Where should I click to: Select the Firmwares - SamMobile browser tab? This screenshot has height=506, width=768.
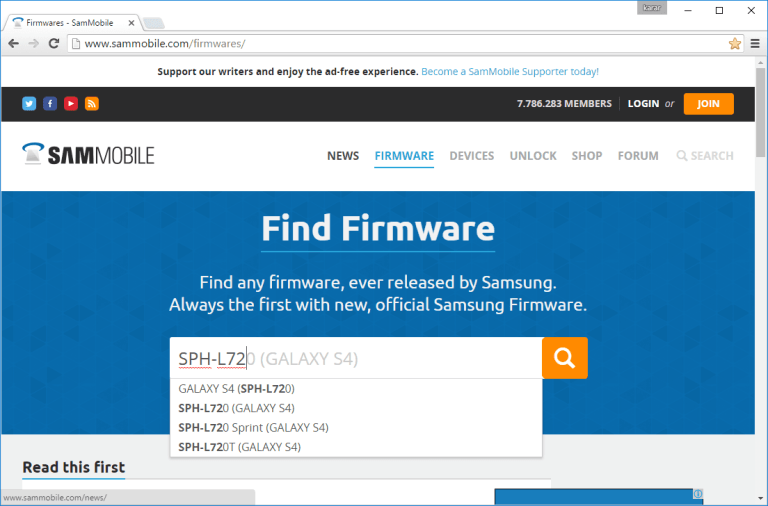[72, 23]
